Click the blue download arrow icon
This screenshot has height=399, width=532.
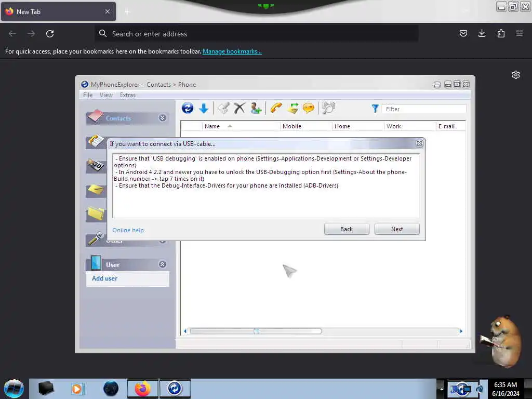coord(204,108)
